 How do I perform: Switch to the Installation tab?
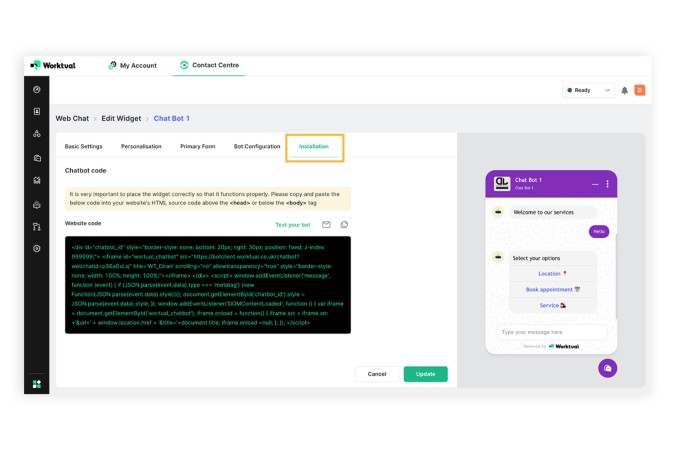coord(314,146)
